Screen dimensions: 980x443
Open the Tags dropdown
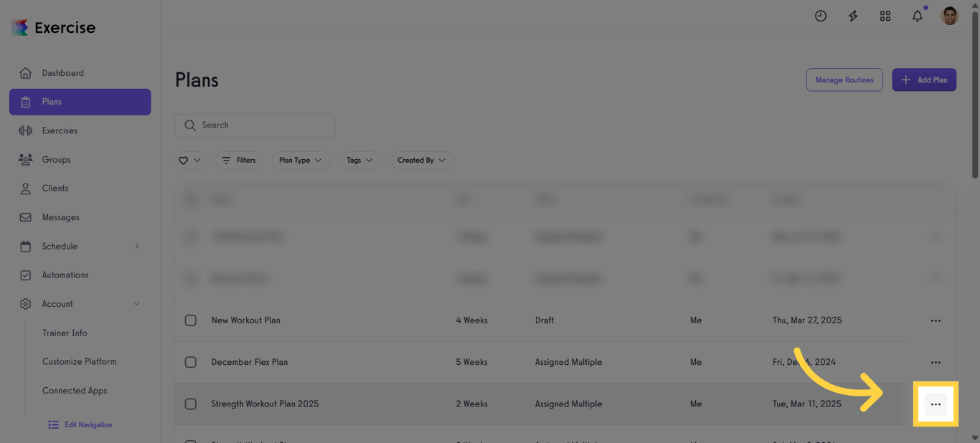(360, 161)
